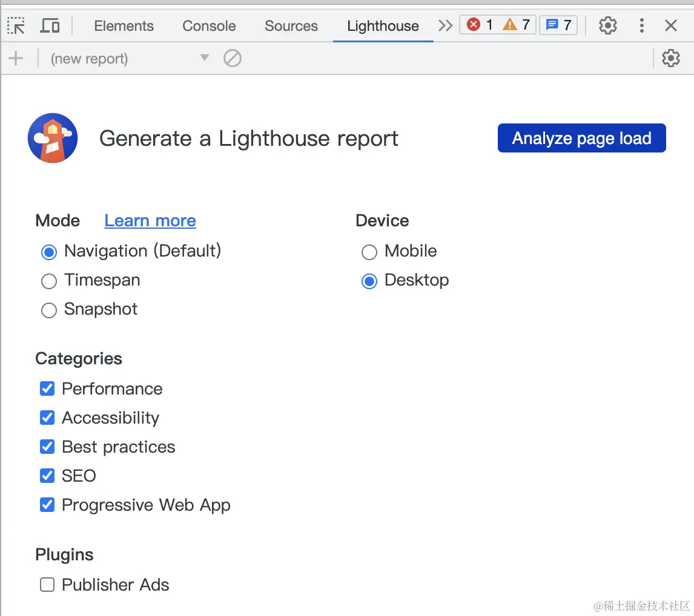
Task: Click the Categories section label
Action: (79, 359)
